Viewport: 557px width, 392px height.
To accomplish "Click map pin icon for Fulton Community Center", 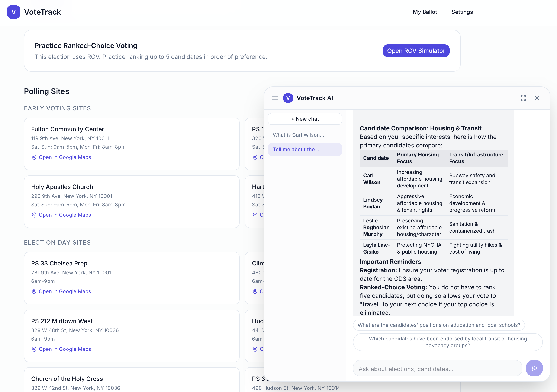I will [34, 157].
